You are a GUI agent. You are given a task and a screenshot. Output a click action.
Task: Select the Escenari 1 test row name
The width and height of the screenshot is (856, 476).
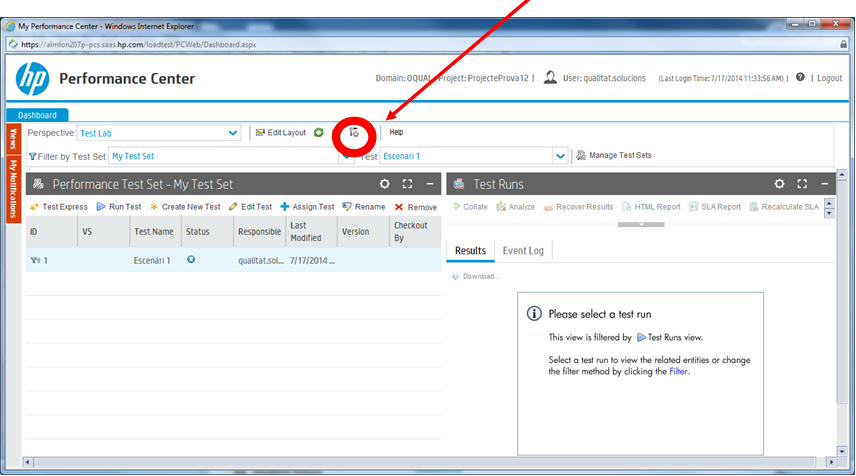152,260
